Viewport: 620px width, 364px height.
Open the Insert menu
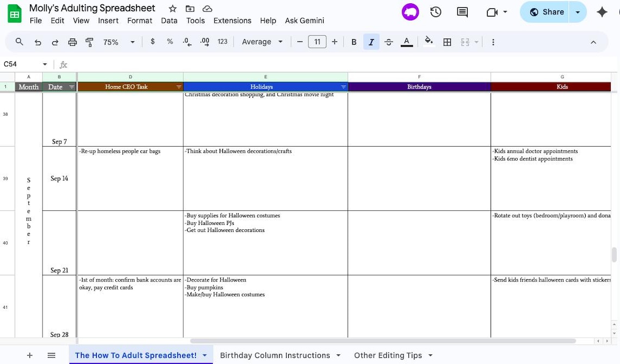pos(108,21)
